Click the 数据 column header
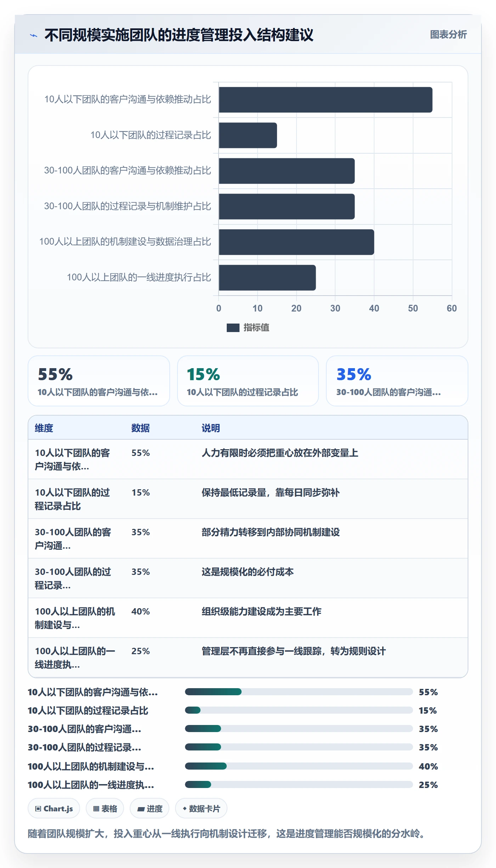 click(x=141, y=428)
